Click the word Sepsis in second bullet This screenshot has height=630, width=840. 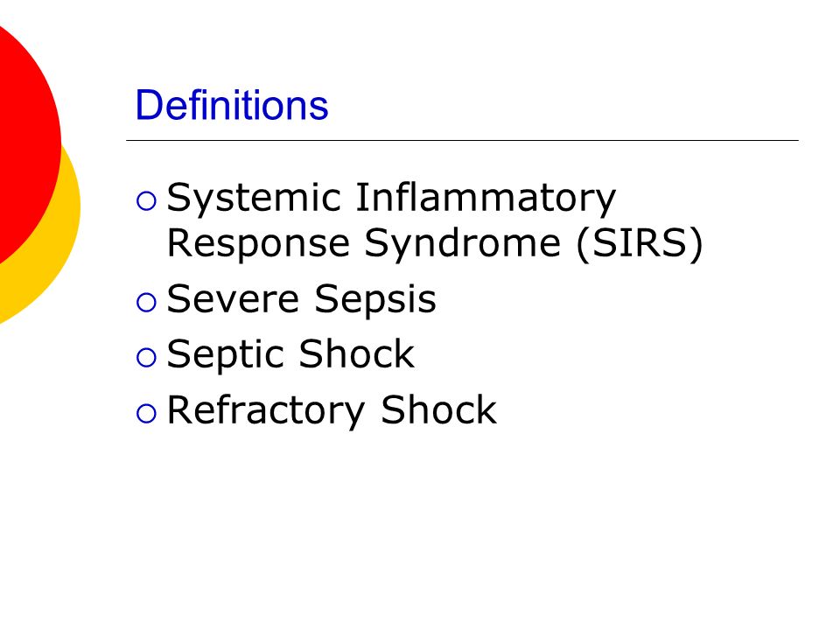click(x=375, y=300)
